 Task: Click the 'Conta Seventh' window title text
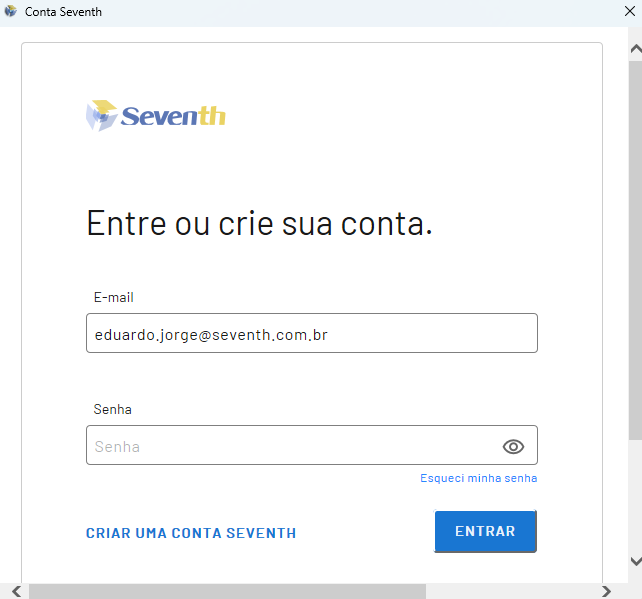[63, 12]
